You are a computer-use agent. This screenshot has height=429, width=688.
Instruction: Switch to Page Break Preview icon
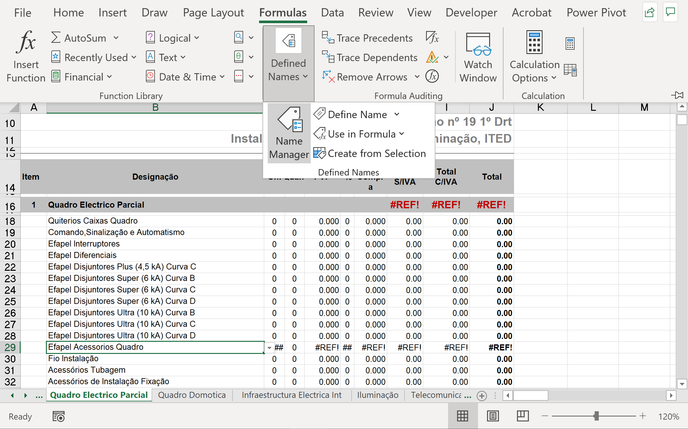click(523, 416)
